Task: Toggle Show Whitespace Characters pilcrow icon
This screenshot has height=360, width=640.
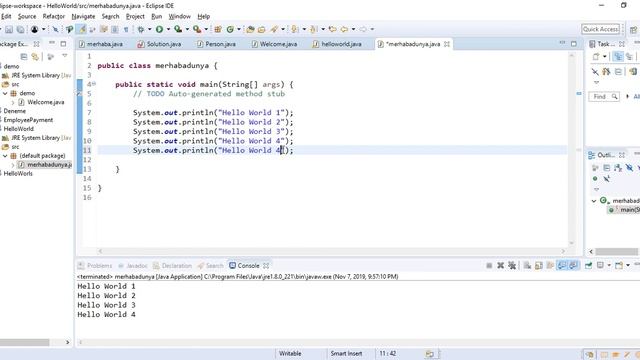Action: pyautogui.click(x=126, y=29)
